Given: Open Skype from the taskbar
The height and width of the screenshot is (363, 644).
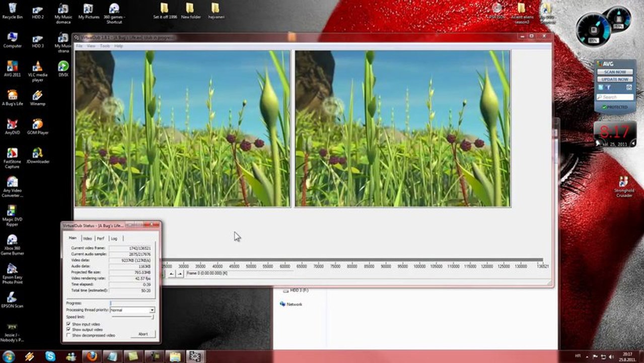Looking at the screenshot, I should (50, 356).
